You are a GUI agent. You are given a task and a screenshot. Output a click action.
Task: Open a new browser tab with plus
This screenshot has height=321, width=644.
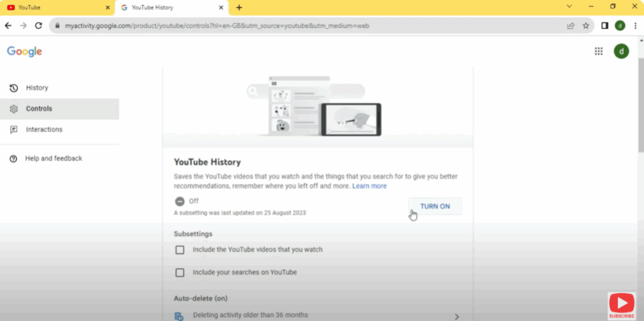click(x=239, y=8)
